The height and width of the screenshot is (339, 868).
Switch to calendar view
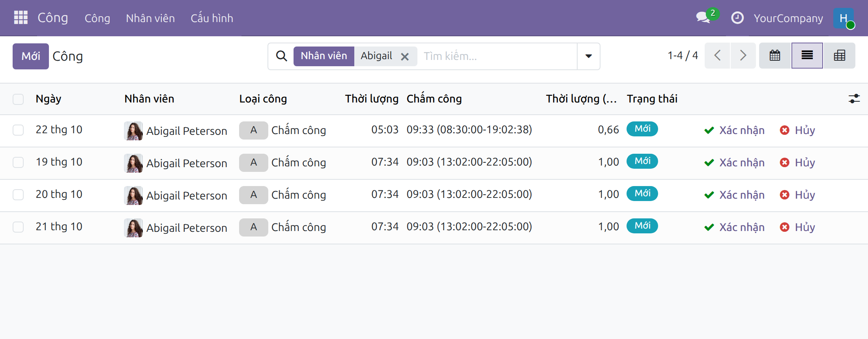[775, 56]
